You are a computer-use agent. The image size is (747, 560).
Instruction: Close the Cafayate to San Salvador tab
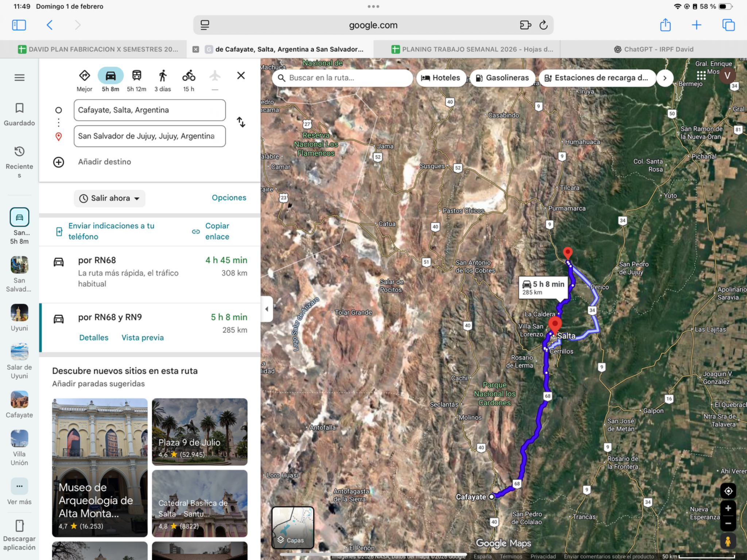tap(196, 49)
